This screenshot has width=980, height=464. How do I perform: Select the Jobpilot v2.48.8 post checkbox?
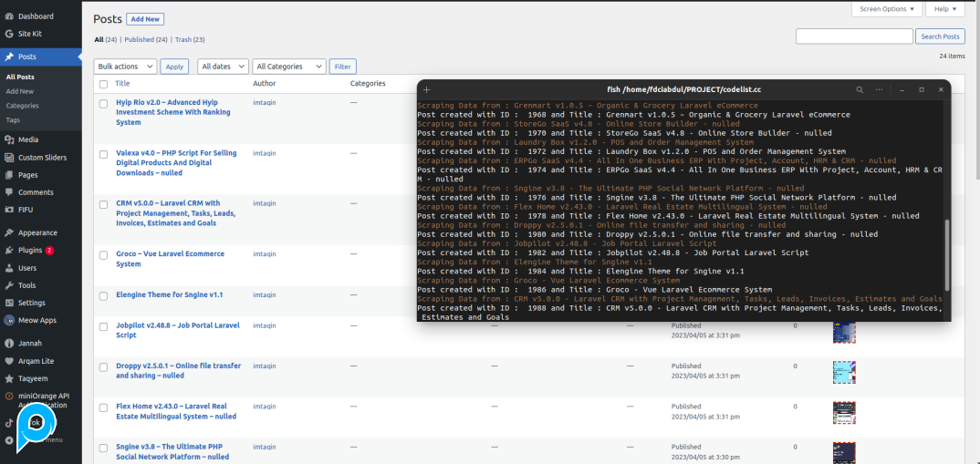[x=103, y=325]
